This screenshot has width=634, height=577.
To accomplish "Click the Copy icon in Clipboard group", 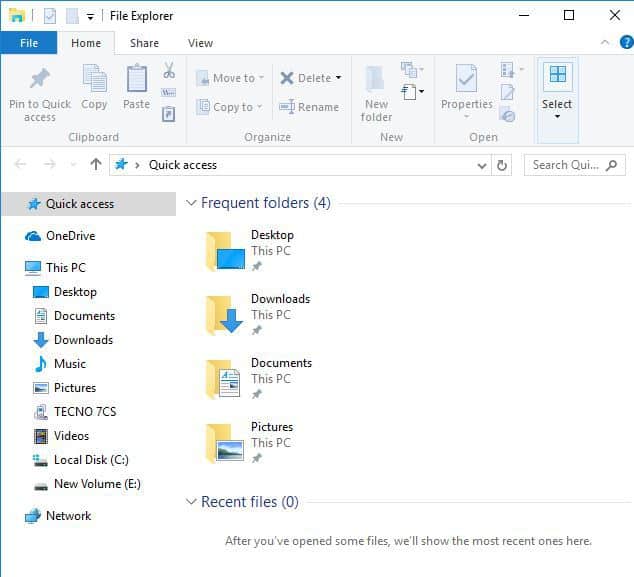I will (94, 78).
